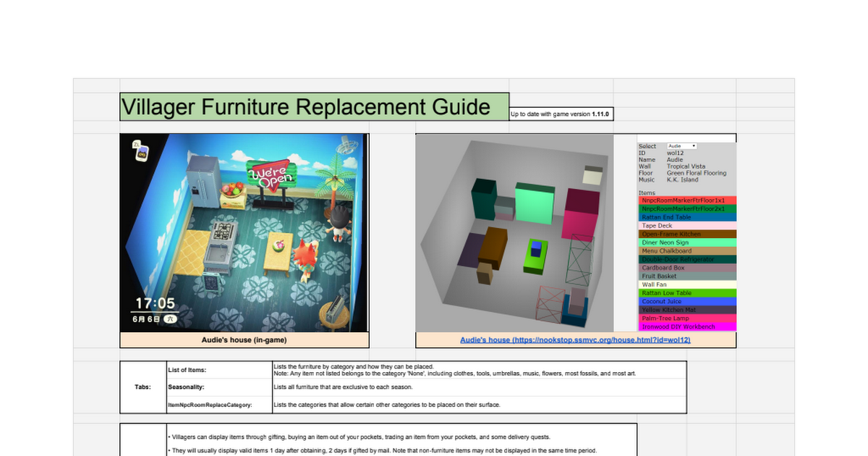
Task: Click the Green Floral Flooring floor value
Action: pos(697,173)
